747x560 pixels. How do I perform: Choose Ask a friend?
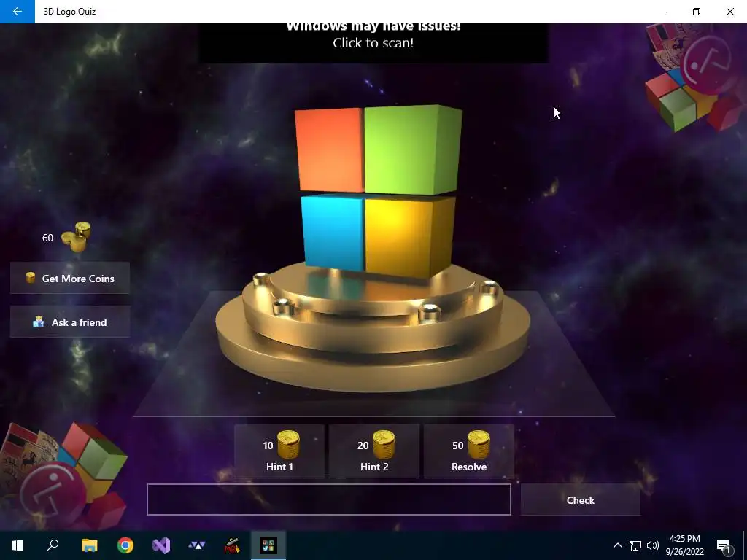coord(70,322)
